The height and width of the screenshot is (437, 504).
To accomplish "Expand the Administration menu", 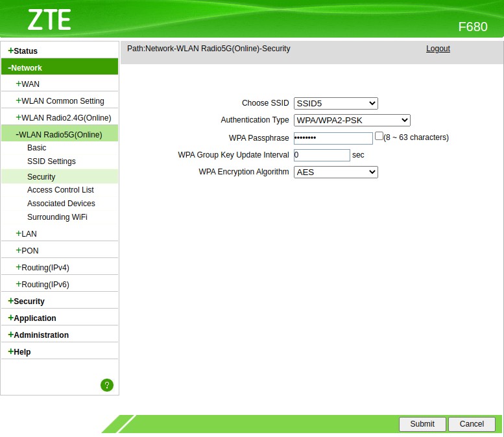I will click(x=38, y=335).
